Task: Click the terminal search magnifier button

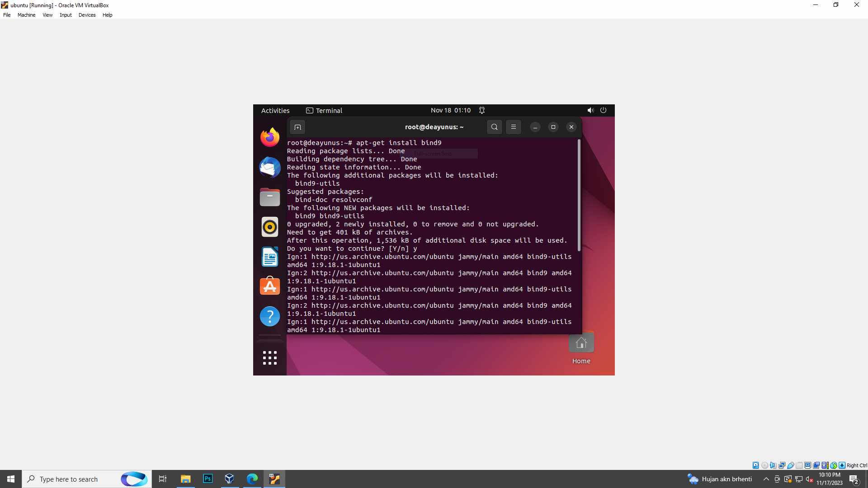Action: (x=495, y=127)
